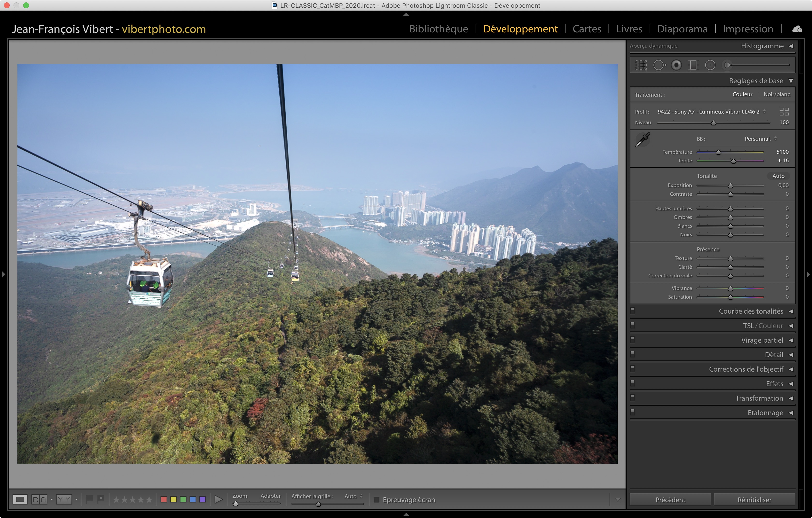The image size is (812, 518).
Task: Apply the red color label swatch
Action: pyautogui.click(x=164, y=499)
